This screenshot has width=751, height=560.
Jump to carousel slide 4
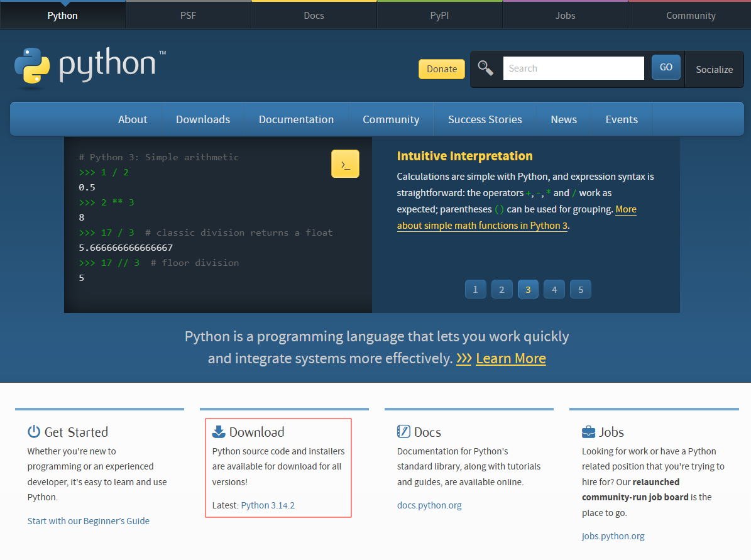coord(554,289)
